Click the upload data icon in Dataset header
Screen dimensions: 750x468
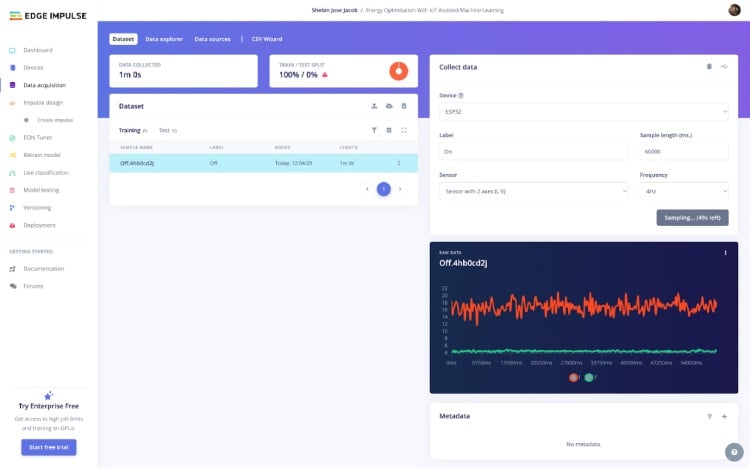[x=374, y=105]
